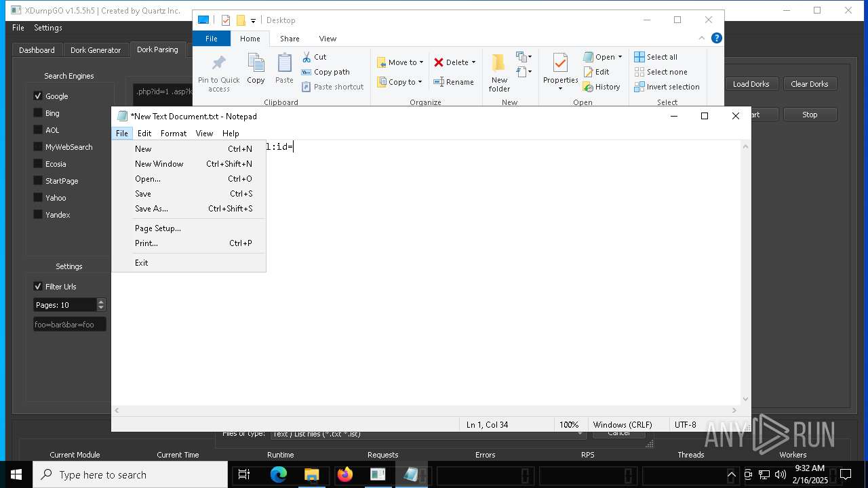Click the blue File button in Explorer

212,39
